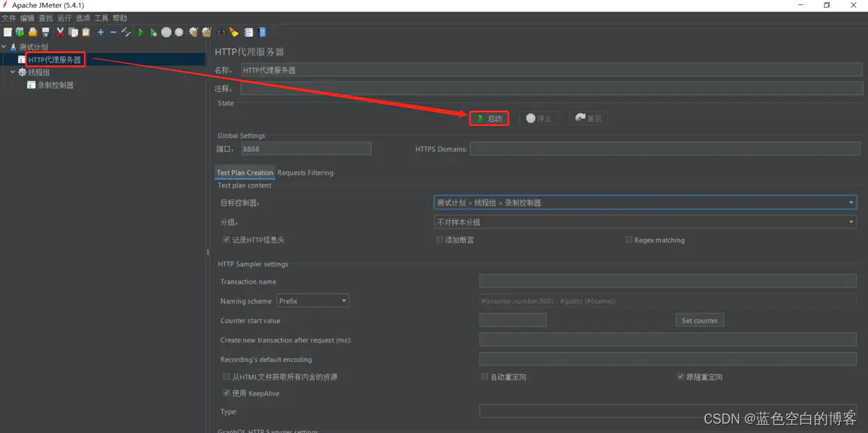Click the Shutdown test toolbar icon

click(x=179, y=32)
